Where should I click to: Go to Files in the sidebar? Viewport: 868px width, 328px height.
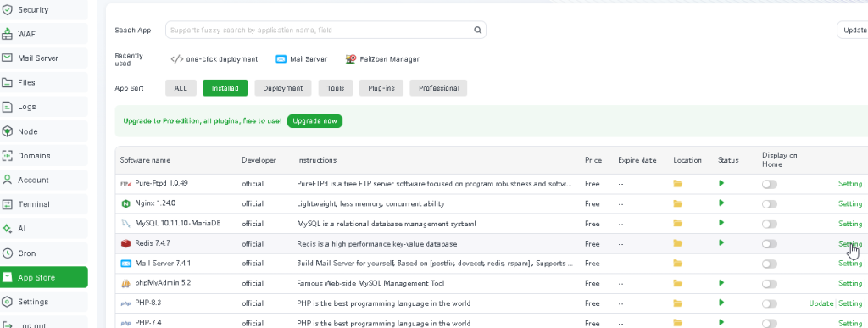pos(44,82)
